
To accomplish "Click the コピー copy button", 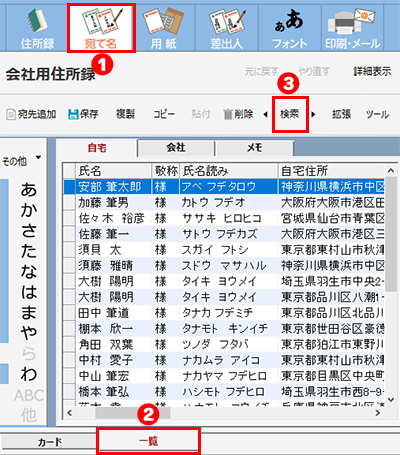I will [164, 114].
